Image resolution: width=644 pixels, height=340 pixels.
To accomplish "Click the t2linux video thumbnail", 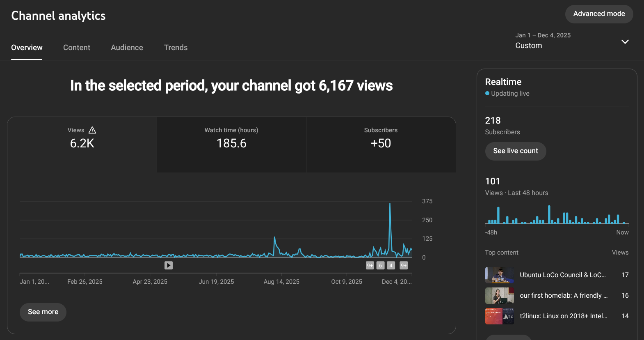I will point(499,316).
